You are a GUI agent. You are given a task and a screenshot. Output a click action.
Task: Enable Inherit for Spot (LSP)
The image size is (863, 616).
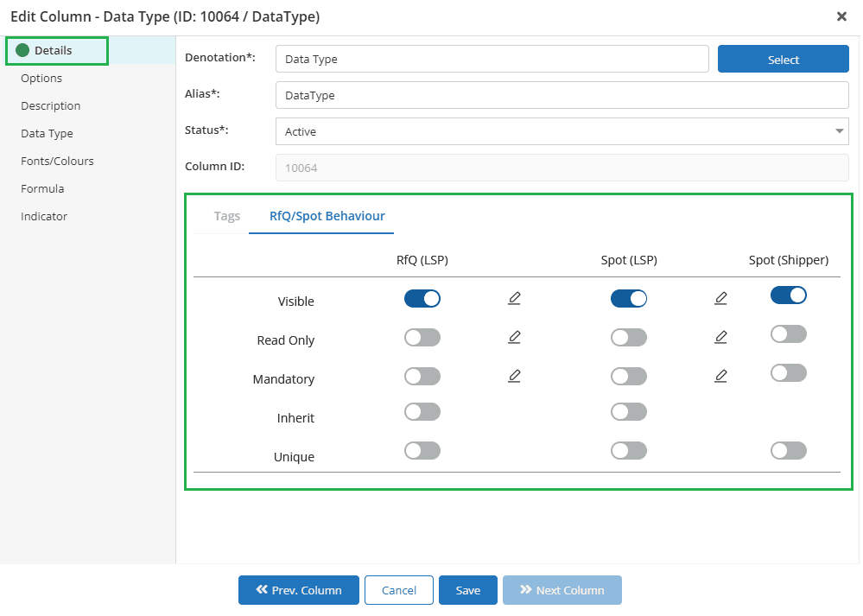tap(629, 412)
